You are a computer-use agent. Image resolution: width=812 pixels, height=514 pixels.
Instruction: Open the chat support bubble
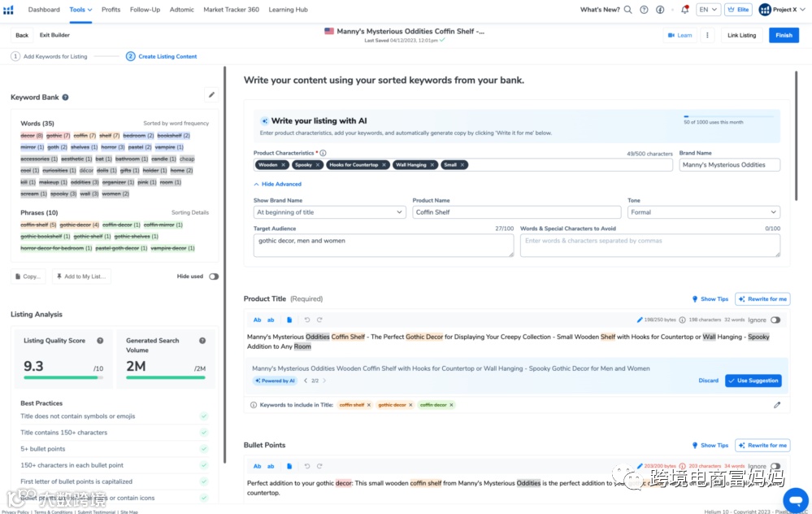pos(796,499)
